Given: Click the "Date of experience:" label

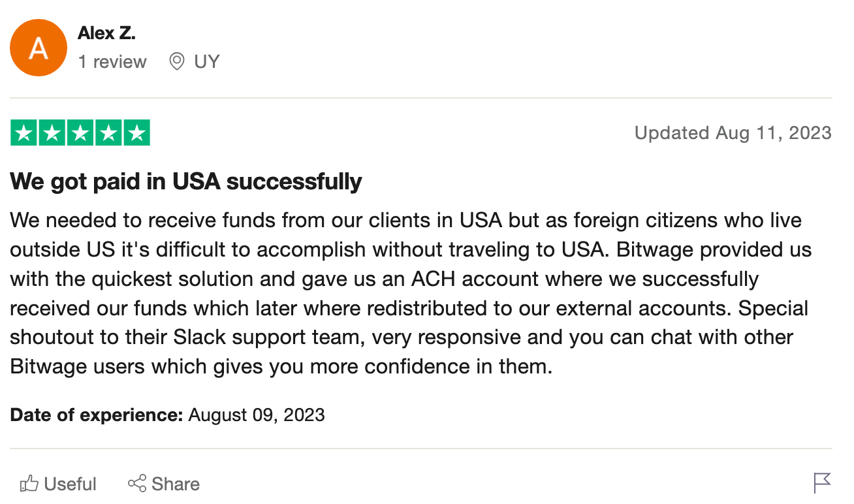Looking at the screenshot, I should (x=96, y=415).
